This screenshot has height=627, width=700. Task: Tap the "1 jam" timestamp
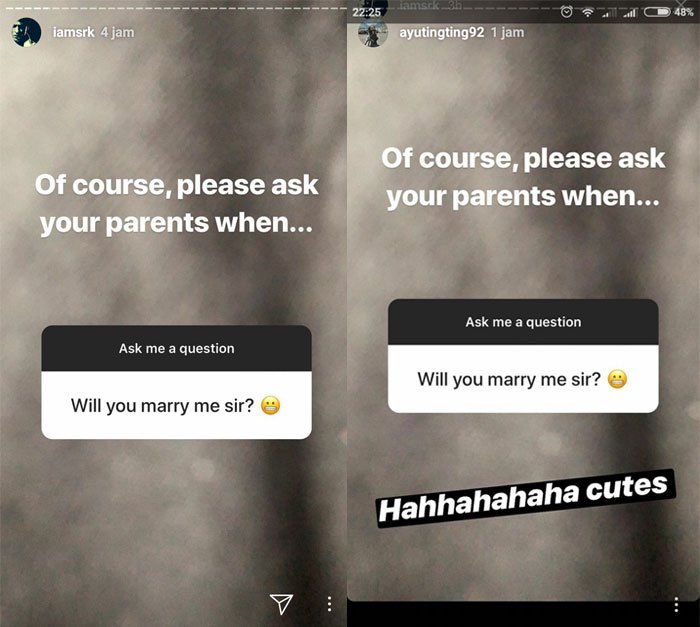pos(508,32)
